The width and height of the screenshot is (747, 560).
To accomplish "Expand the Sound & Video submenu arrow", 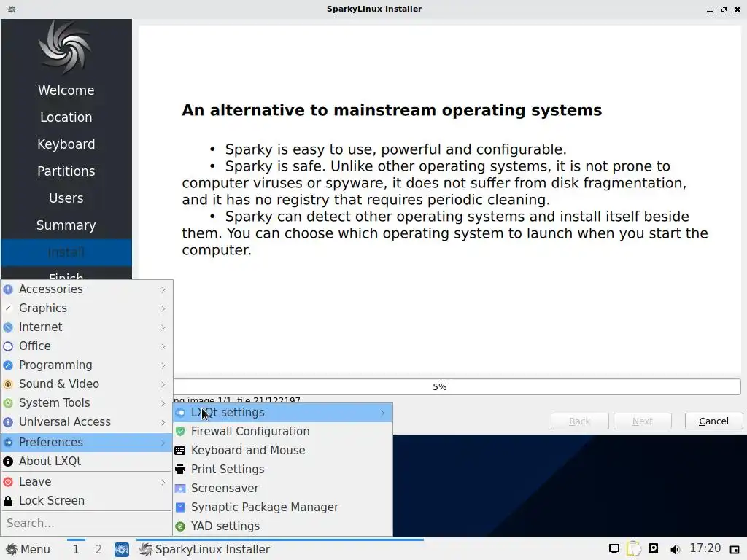I will (163, 384).
